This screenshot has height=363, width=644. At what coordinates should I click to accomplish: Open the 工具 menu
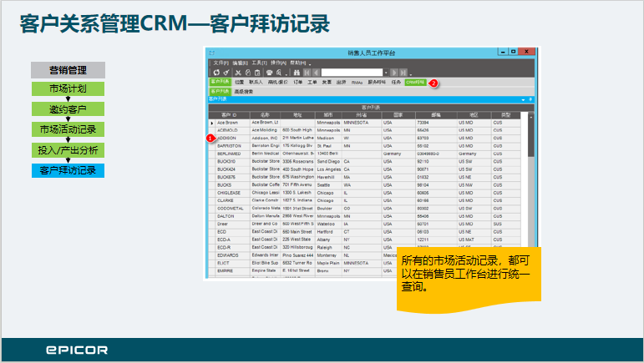(259, 63)
